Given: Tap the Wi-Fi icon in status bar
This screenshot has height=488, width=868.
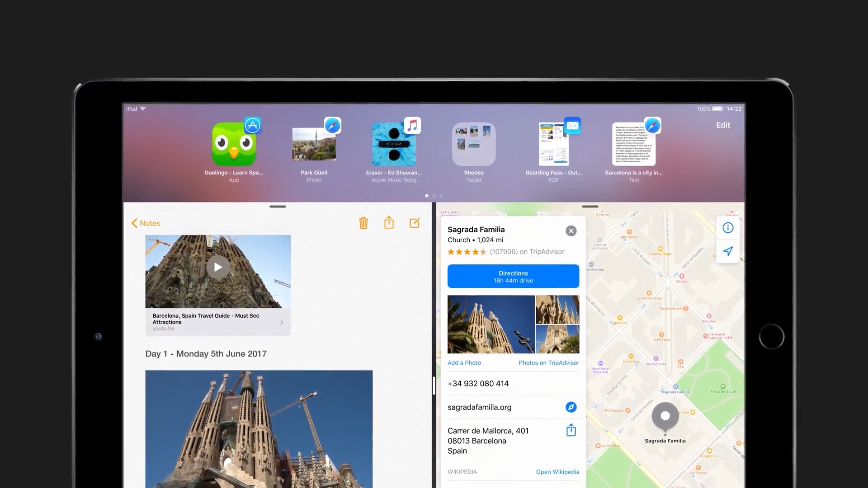Looking at the screenshot, I should click(143, 109).
